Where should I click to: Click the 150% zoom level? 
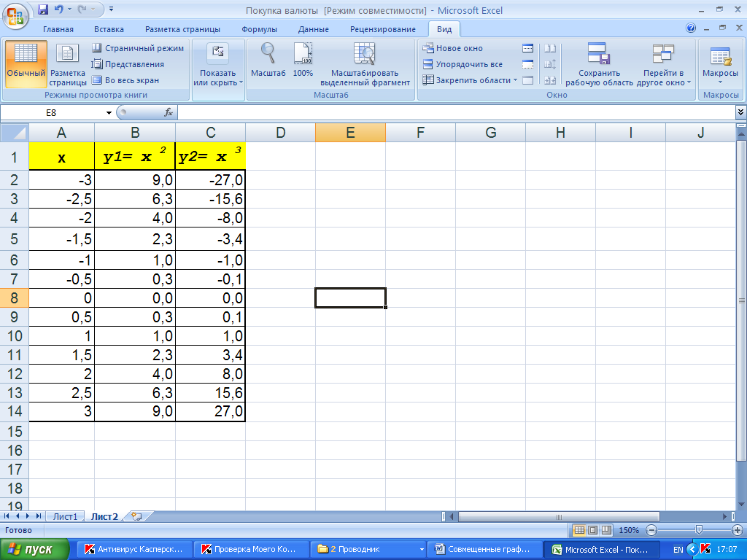tap(628, 530)
